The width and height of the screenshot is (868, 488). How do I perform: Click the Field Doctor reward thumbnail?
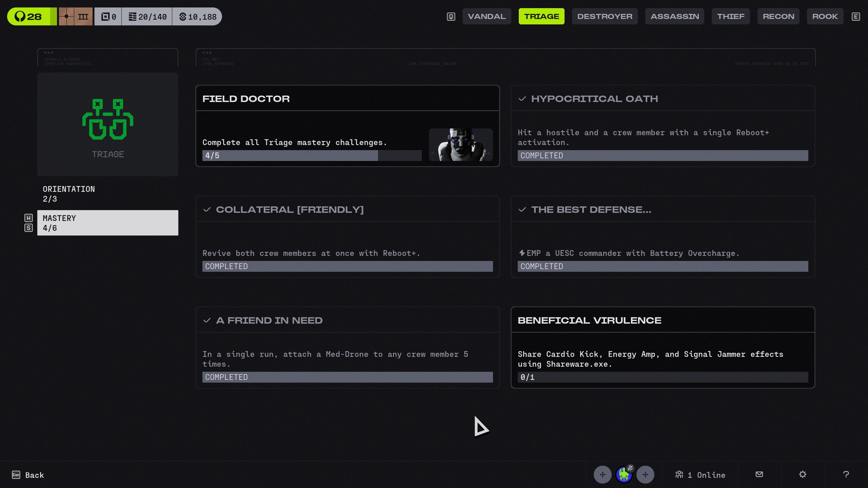tap(461, 145)
